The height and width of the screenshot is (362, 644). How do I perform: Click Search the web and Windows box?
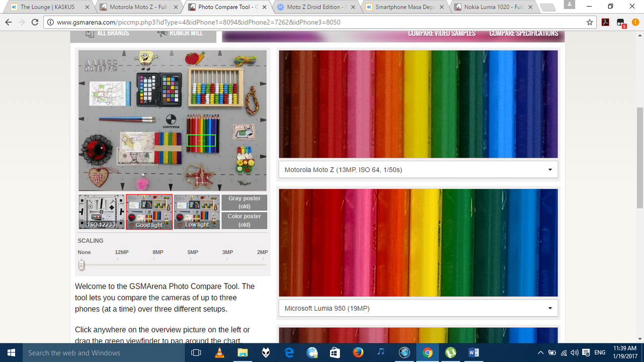pos(103,353)
